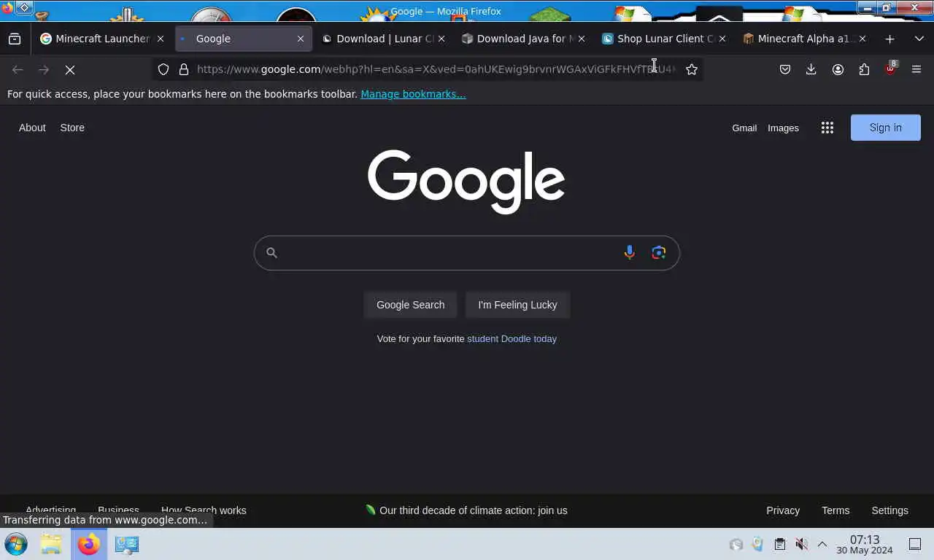The image size is (934, 560).
Task: Close the Download Java tab
Action: (x=582, y=39)
